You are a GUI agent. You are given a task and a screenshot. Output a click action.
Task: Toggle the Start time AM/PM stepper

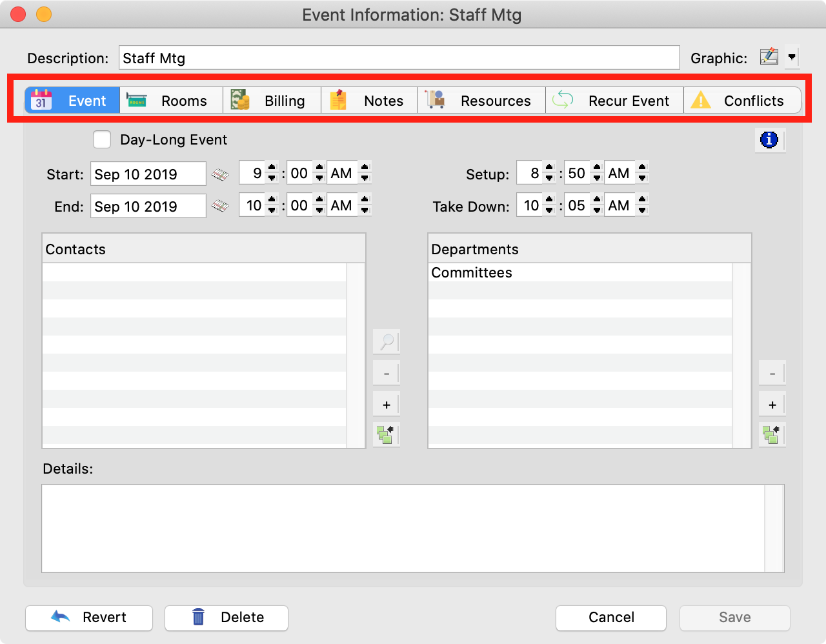coord(365,173)
